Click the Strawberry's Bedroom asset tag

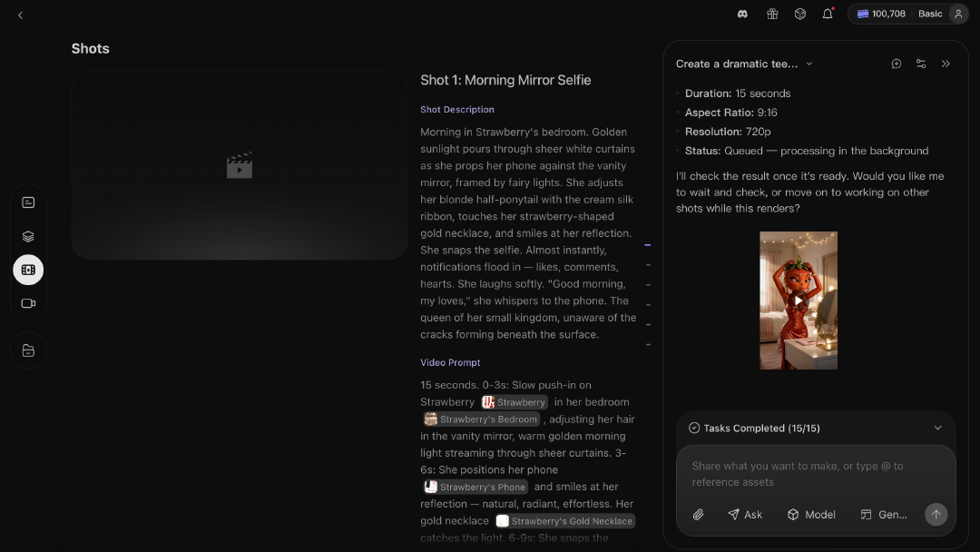[x=481, y=419]
